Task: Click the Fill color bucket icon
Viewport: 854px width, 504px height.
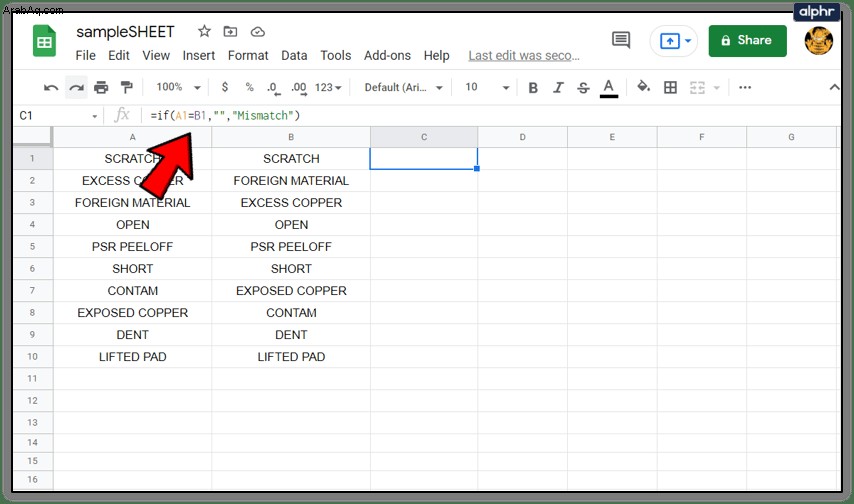Action: point(644,87)
